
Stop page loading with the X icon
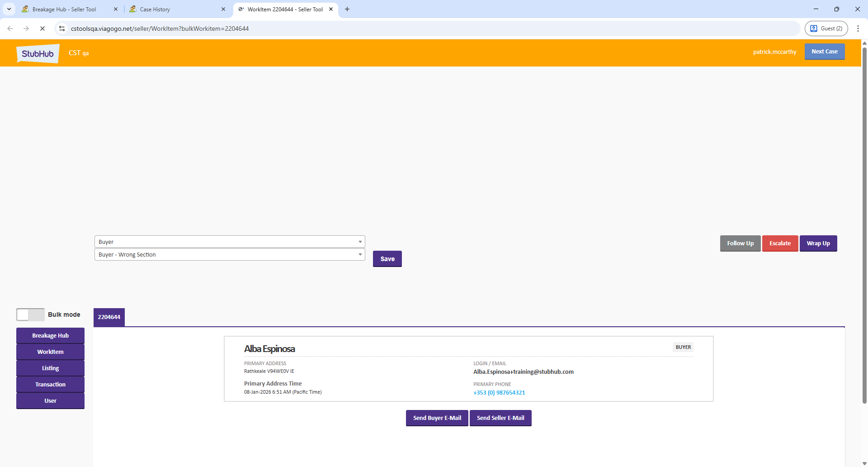(42, 29)
